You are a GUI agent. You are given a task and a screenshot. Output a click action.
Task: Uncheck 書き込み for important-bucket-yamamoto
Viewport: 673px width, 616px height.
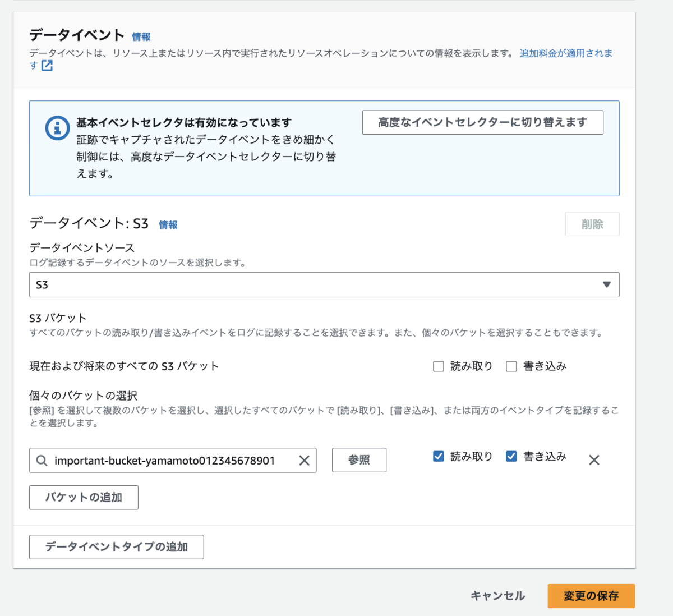(511, 457)
